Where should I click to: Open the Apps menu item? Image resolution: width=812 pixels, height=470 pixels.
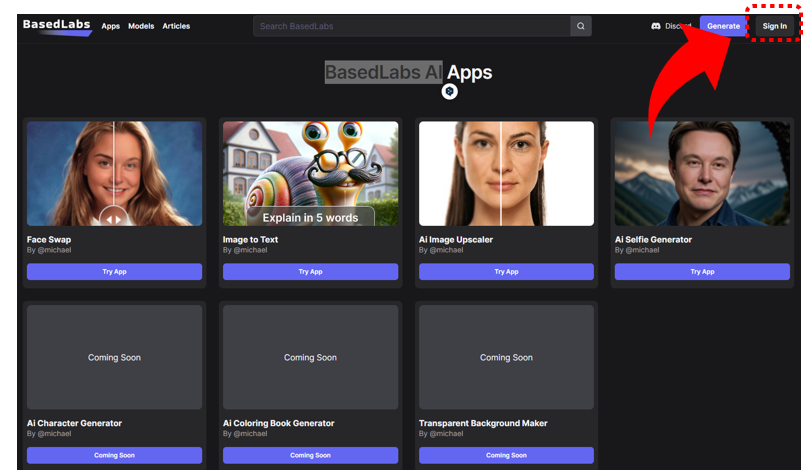pyautogui.click(x=110, y=26)
